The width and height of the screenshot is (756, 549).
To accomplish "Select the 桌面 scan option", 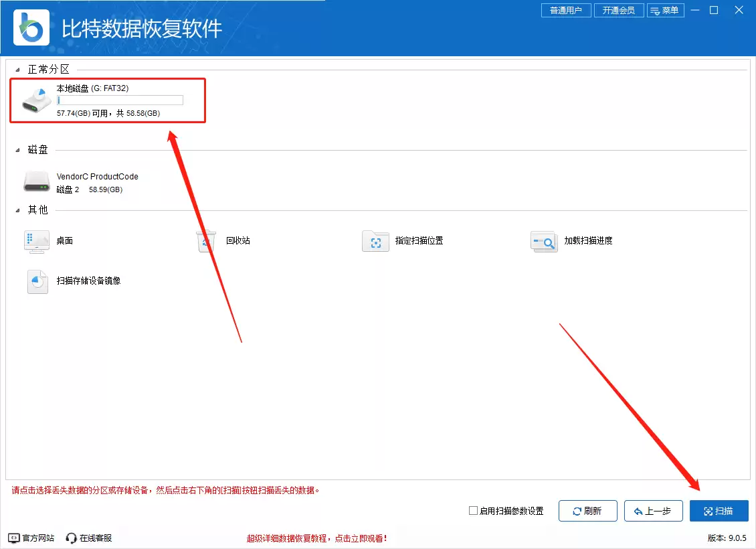I will pos(50,241).
